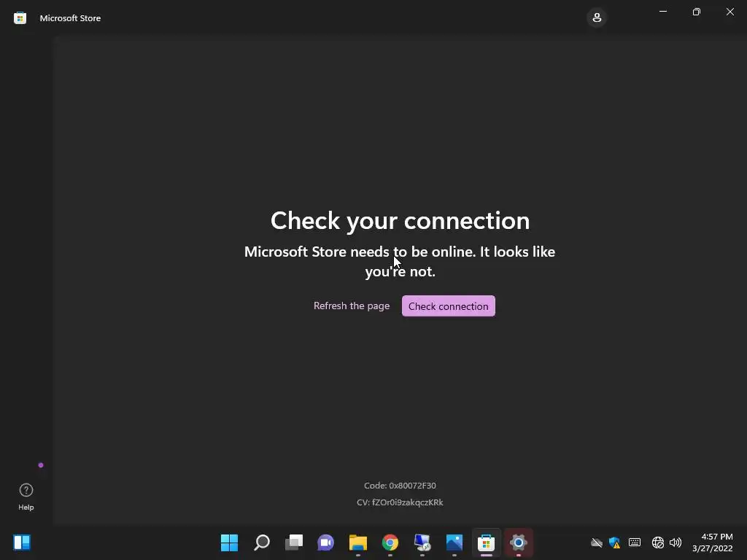Launch Google Chrome from the taskbar

pyautogui.click(x=390, y=542)
